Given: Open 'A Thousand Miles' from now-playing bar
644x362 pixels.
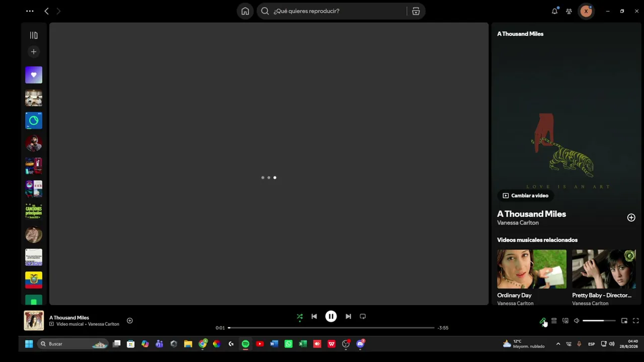Looking at the screenshot, I should [69, 318].
